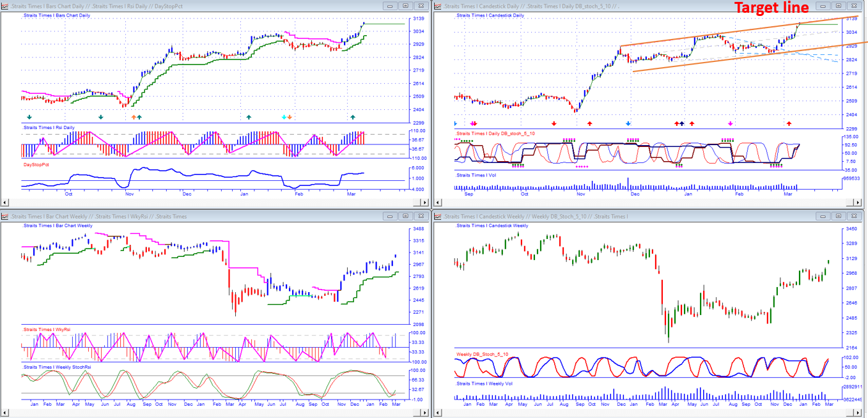Click left scroll arrow in Bar Chart Weekly window
The height and width of the screenshot is (418, 868).
[x=5, y=412]
